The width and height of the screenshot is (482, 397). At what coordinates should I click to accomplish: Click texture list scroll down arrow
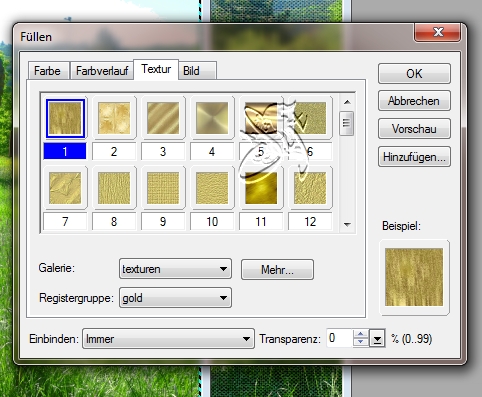[x=347, y=225]
